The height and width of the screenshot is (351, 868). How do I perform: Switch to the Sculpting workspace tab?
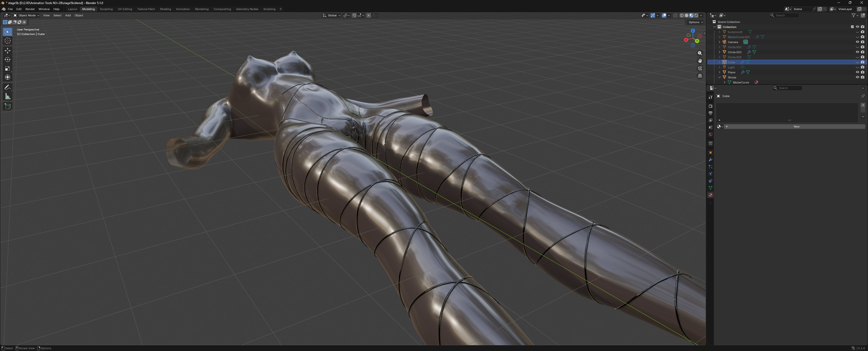point(106,9)
